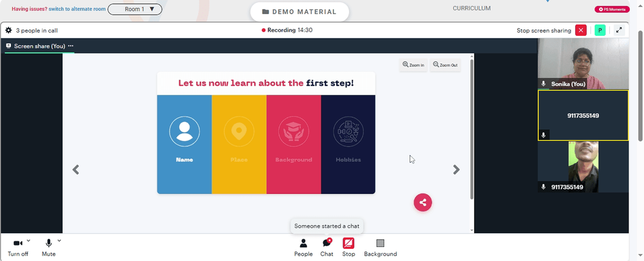Click 'Stop screen sharing' text label
Image resolution: width=644 pixels, height=261 pixels.
pos(544,30)
